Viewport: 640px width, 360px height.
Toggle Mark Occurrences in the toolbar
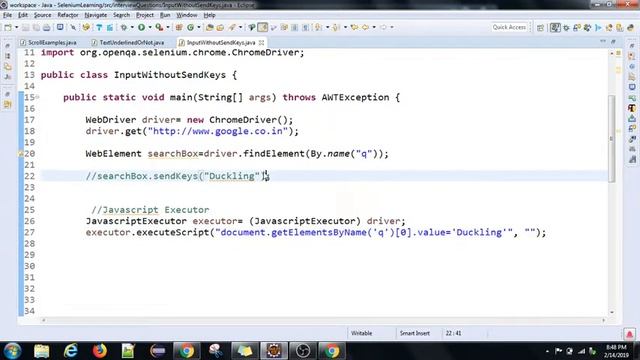262,27
